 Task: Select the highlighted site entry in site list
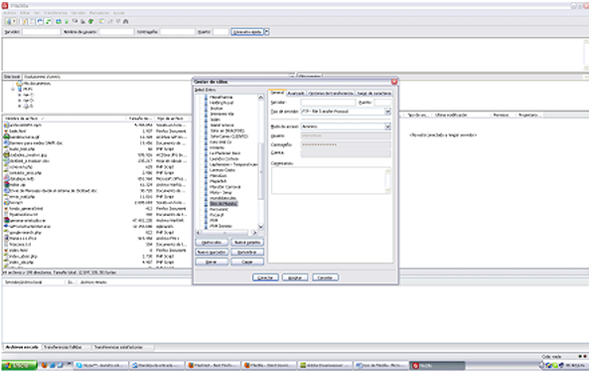223,204
